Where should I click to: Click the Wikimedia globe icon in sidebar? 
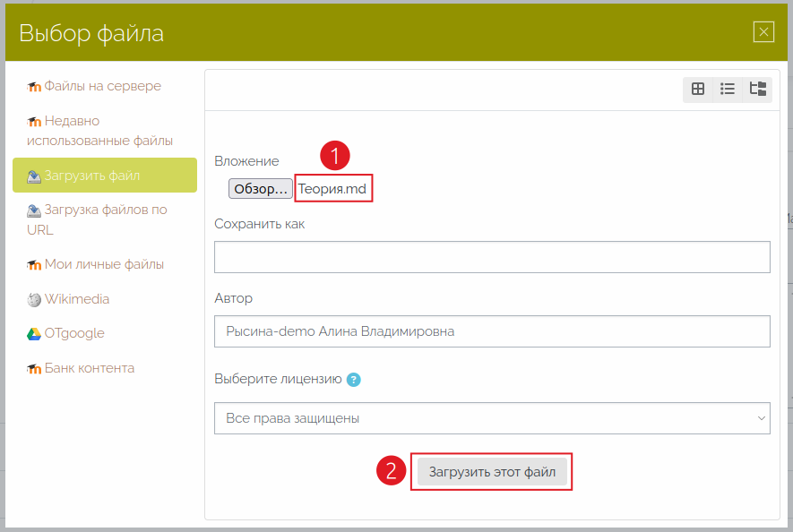(34, 300)
